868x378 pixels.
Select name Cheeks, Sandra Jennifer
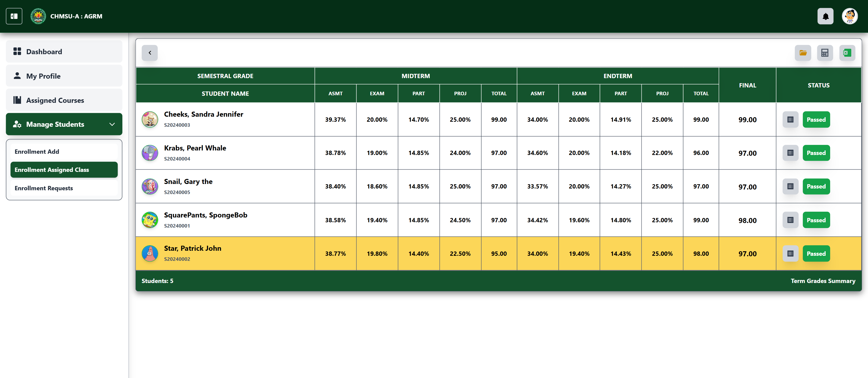coord(203,114)
